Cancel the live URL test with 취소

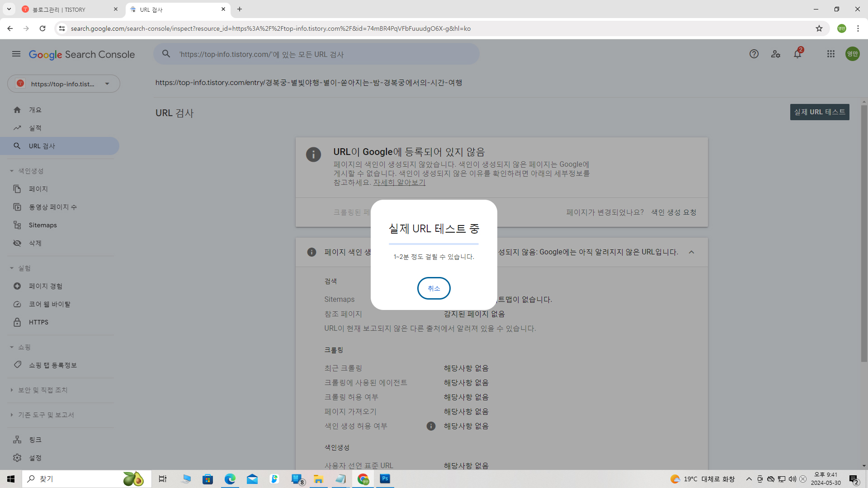(x=434, y=288)
